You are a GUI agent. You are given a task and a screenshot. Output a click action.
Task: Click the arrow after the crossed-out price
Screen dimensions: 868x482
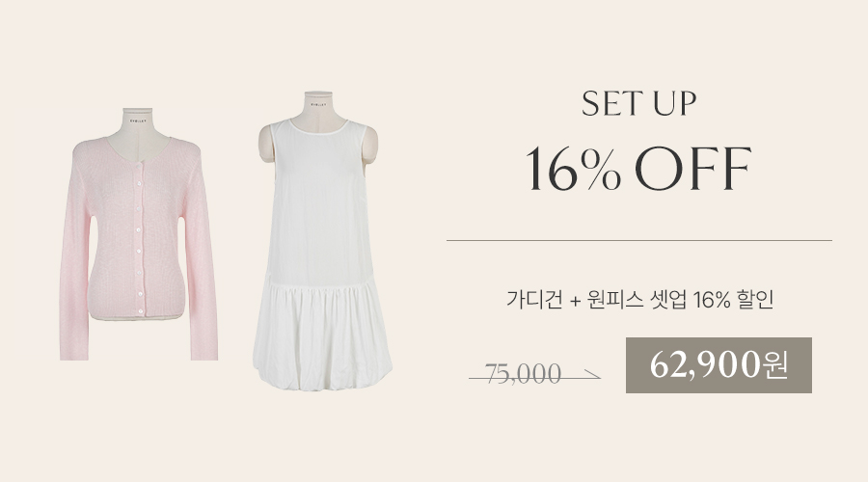coord(591,376)
